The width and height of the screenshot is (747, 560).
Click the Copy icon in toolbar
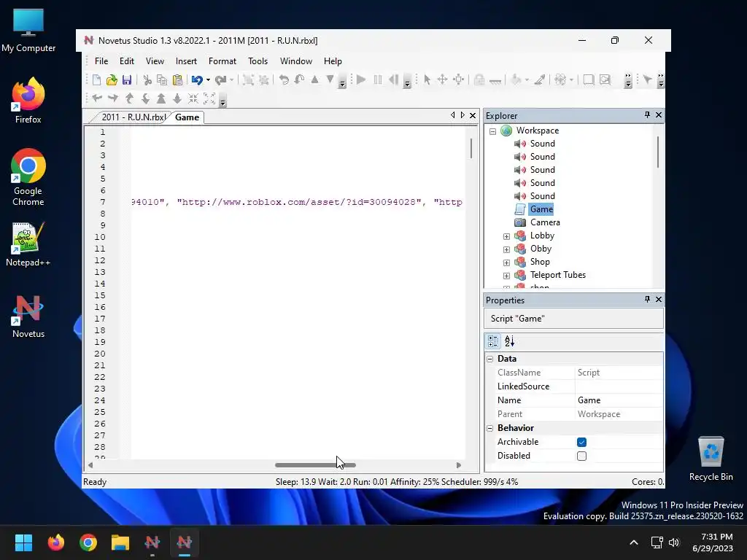pyautogui.click(x=162, y=80)
